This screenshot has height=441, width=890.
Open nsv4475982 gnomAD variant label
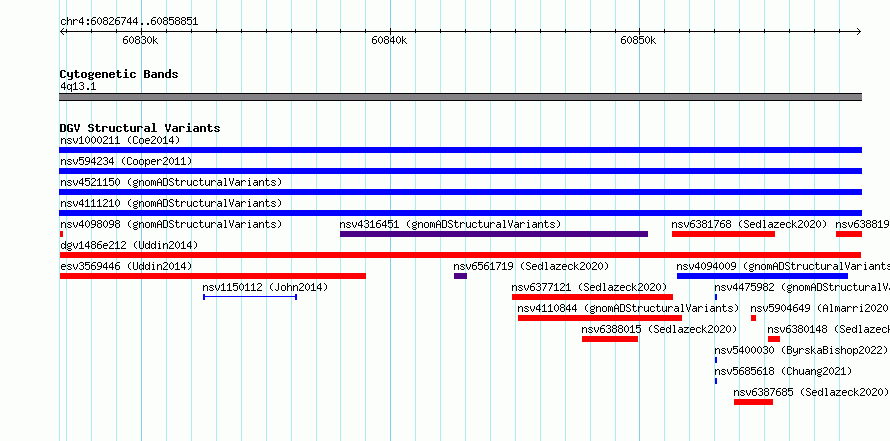tap(802, 287)
